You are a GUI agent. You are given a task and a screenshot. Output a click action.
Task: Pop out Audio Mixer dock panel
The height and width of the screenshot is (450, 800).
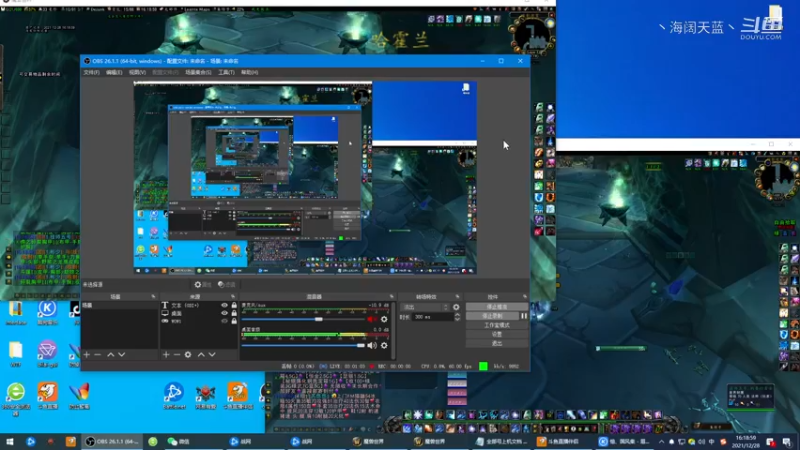pos(392,296)
